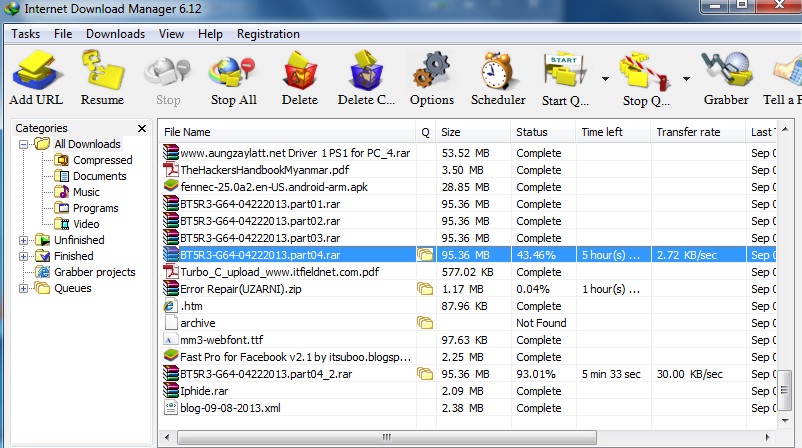Select BT5R3-G64-04222013.part03.rar row
Screen dimensions: 802x448
coord(468,238)
